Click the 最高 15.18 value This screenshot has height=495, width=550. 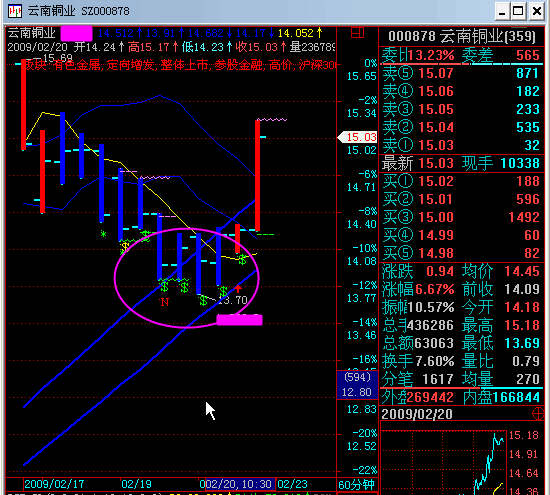522,325
